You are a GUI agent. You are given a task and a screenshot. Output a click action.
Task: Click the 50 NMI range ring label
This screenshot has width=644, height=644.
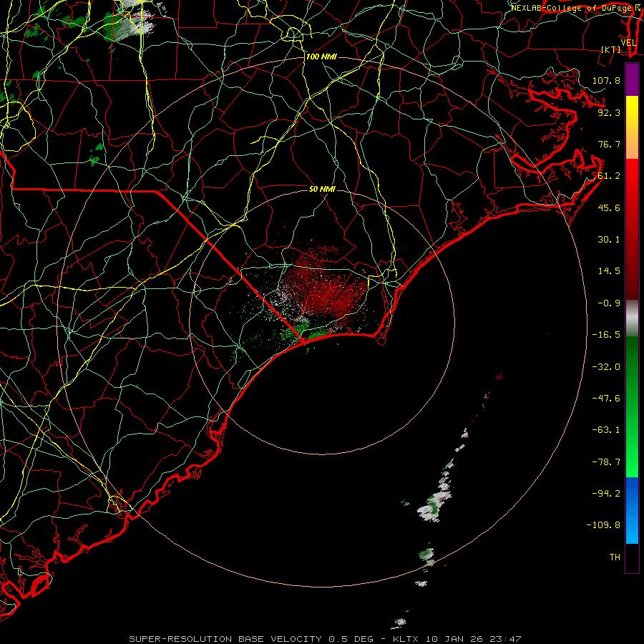point(322,189)
